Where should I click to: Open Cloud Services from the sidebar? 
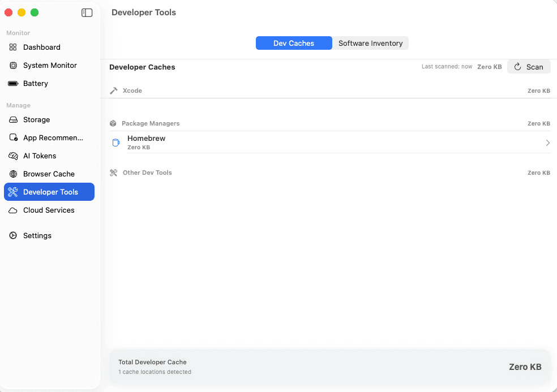pos(48,210)
